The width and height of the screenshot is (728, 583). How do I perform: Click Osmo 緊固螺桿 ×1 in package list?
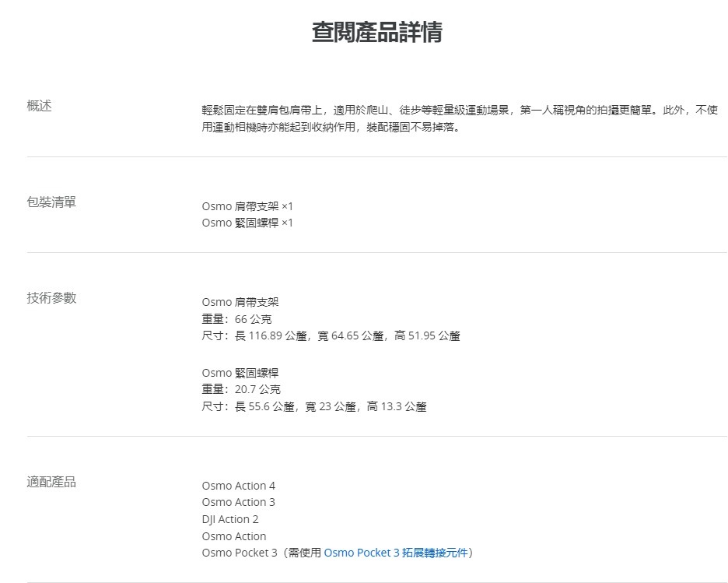click(x=247, y=223)
